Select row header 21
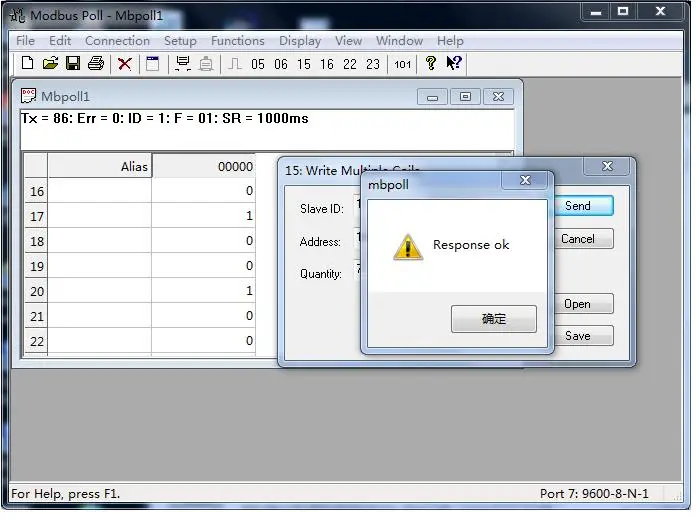696x521 pixels. coord(36,316)
